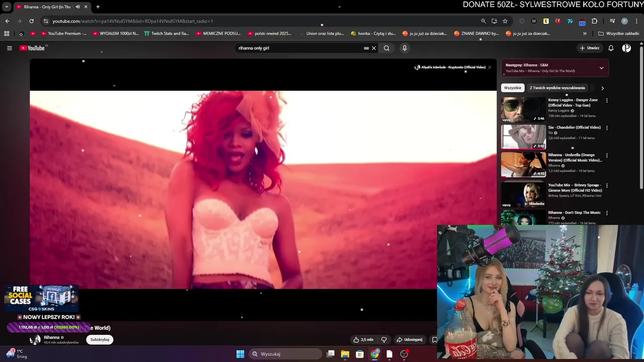Open the blue calendar extension icon
Screen dimensions: 644x362
pyautogui.click(x=582, y=22)
